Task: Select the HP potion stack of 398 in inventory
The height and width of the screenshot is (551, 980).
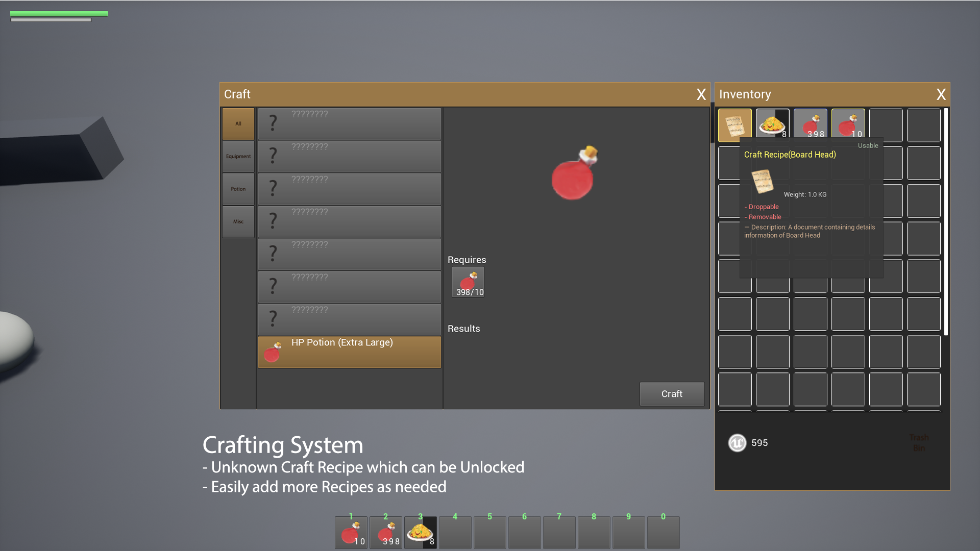Action: 810,125
